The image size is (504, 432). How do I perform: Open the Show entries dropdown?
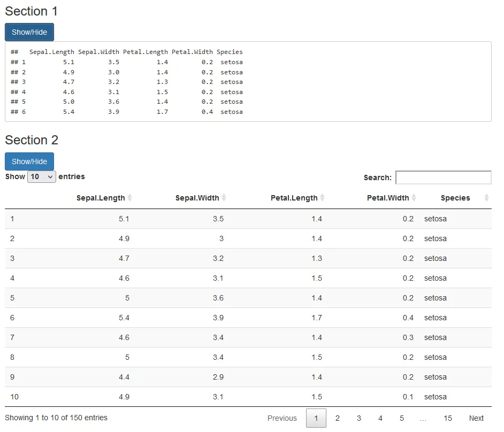(x=42, y=176)
